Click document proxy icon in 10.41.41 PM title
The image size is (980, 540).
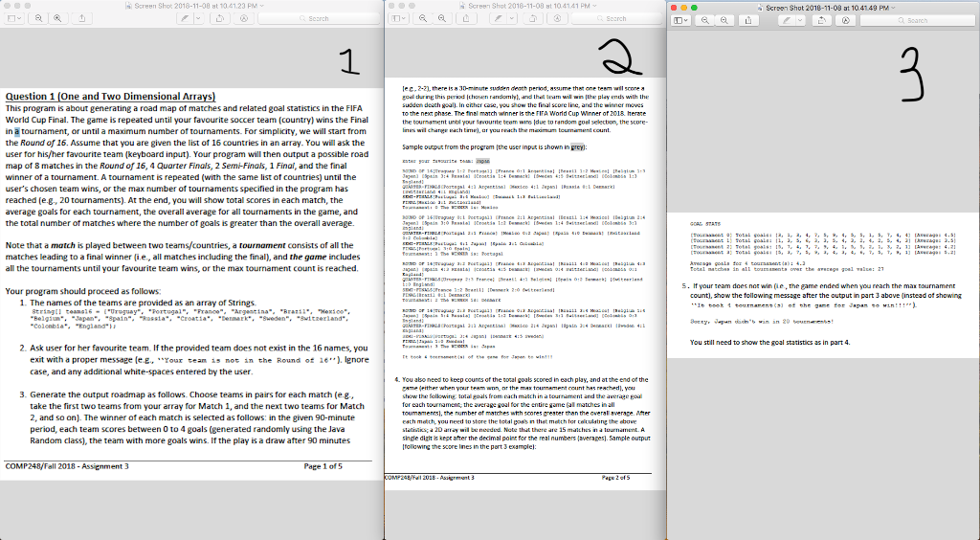click(x=462, y=6)
